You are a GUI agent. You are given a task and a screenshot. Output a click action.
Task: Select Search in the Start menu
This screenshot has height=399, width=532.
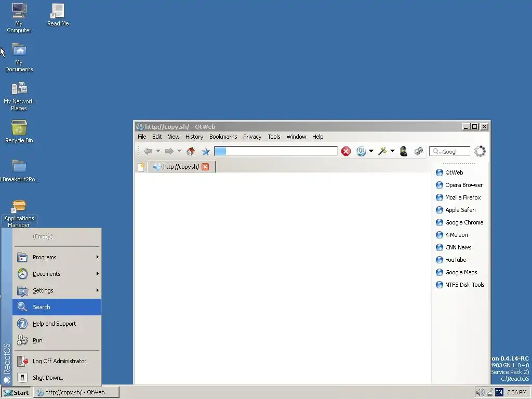57,307
